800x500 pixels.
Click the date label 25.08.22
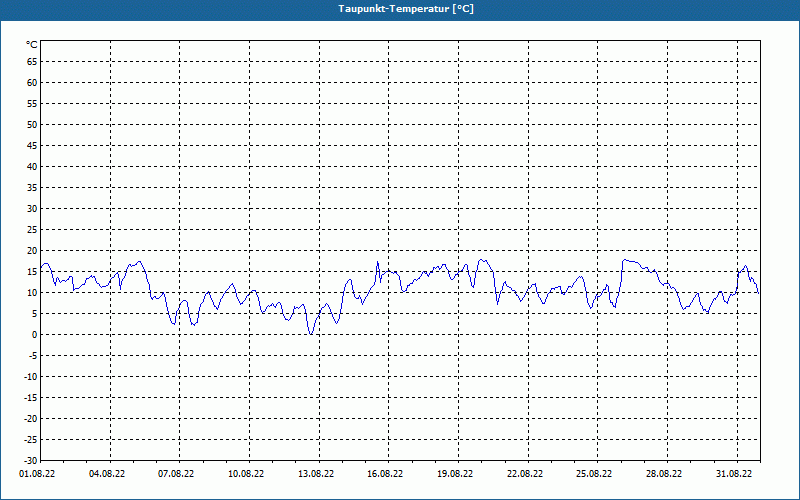[x=594, y=474]
